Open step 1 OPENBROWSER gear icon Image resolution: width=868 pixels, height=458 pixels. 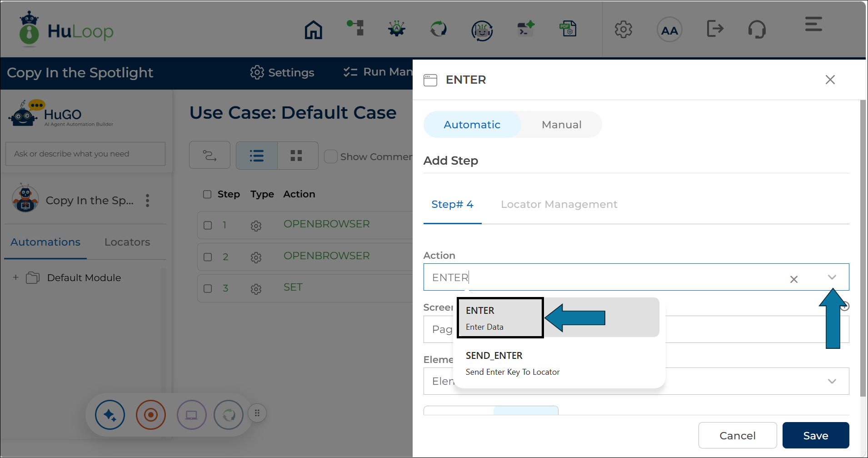coord(256,226)
